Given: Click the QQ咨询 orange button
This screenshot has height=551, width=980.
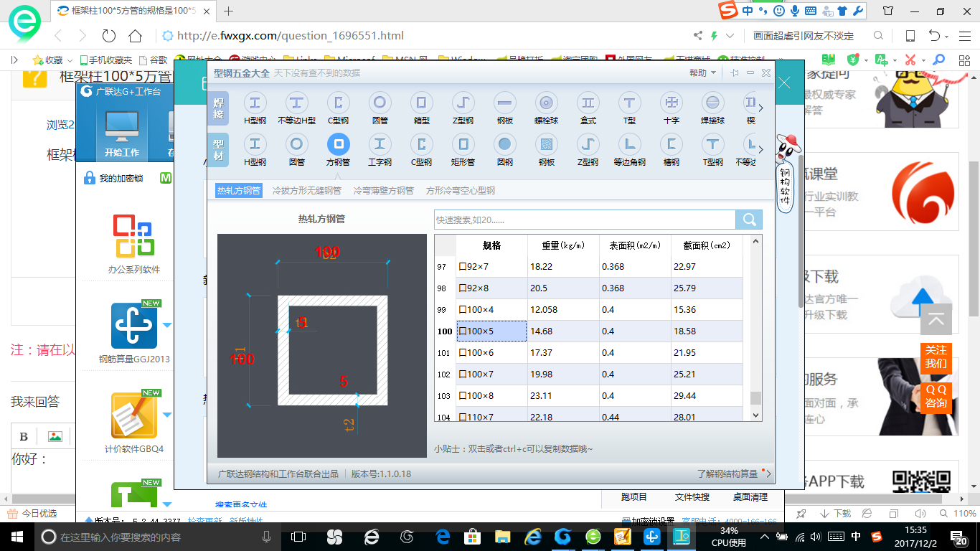Looking at the screenshot, I should 936,396.
